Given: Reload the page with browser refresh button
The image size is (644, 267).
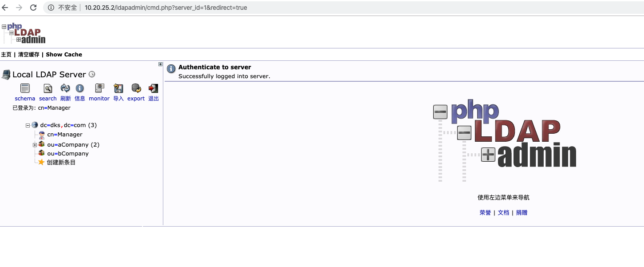Looking at the screenshot, I should pyautogui.click(x=33, y=8).
